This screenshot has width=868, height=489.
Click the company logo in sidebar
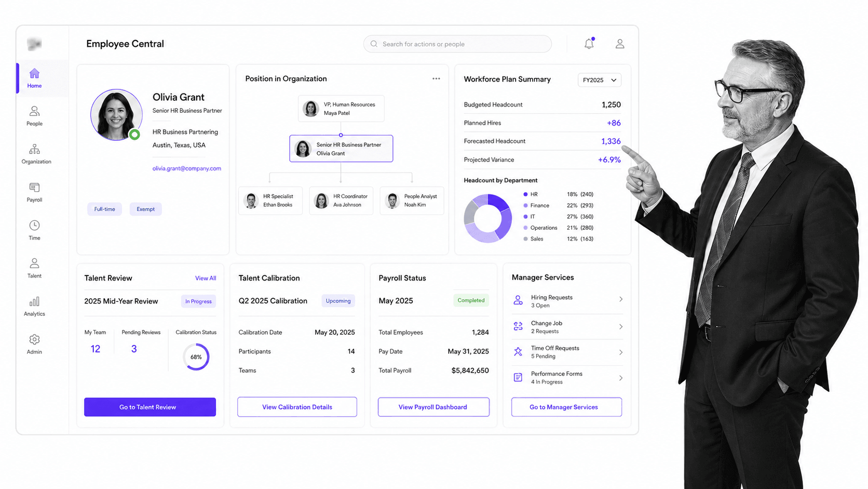34,44
